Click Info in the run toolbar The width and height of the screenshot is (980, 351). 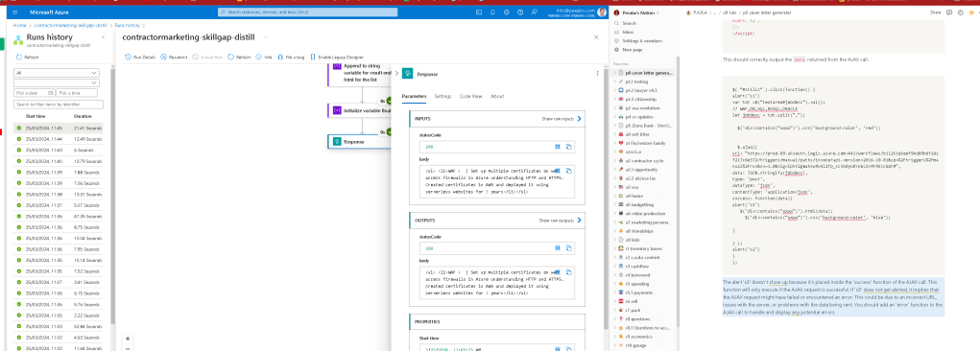tap(264, 57)
